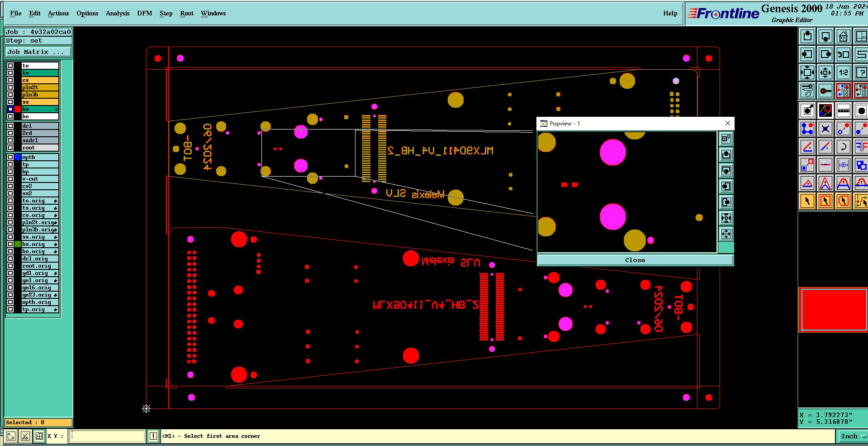Click the tools and palette settings icon
Viewport: 868px width, 446px height.
pos(807,91)
